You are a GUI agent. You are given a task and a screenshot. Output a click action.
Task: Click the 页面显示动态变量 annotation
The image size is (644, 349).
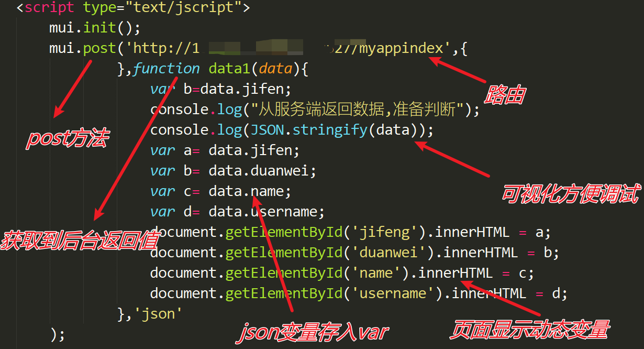point(530,330)
